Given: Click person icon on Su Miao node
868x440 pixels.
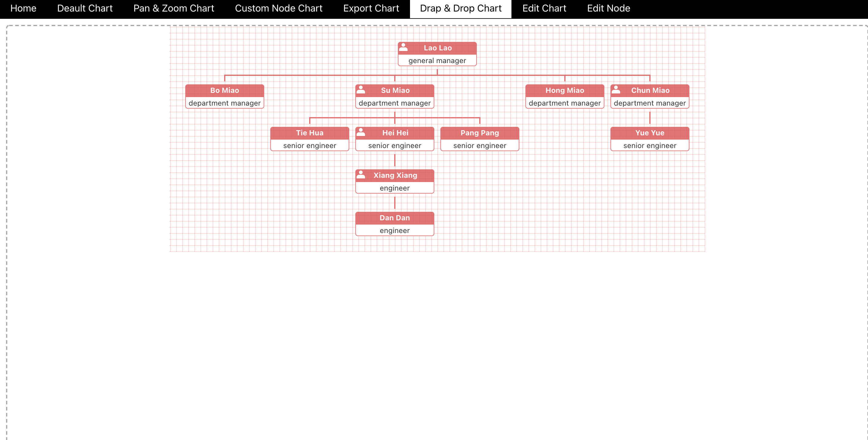Looking at the screenshot, I should [361, 89].
